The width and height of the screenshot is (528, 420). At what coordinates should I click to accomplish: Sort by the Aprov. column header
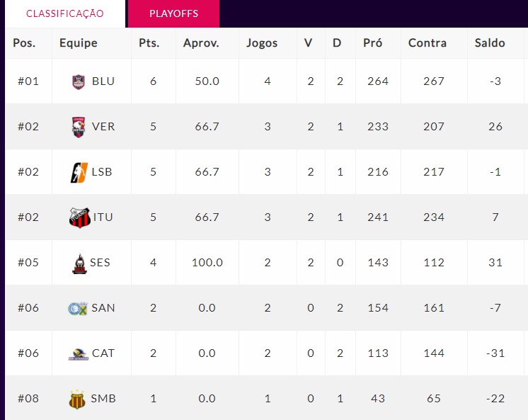pyautogui.click(x=201, y=42)
